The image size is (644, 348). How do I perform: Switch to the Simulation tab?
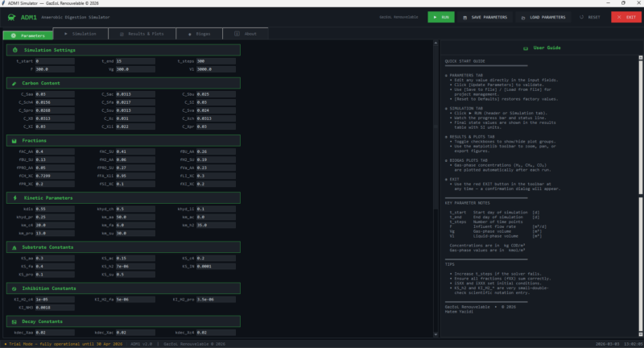click(x=80, y=34)
